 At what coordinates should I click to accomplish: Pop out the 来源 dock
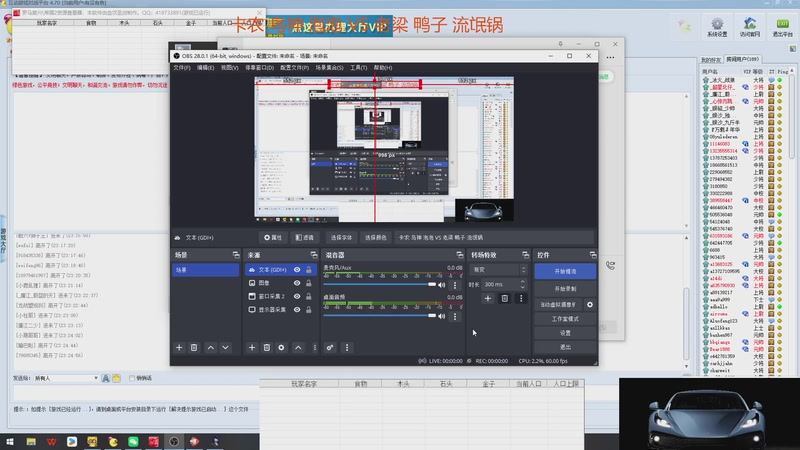click(314, 255)
